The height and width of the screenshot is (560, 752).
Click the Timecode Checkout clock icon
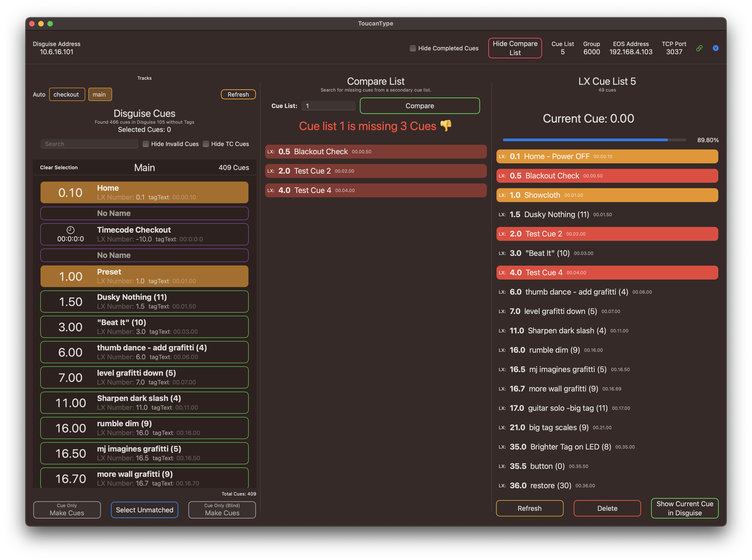click(x=70, y=230)
